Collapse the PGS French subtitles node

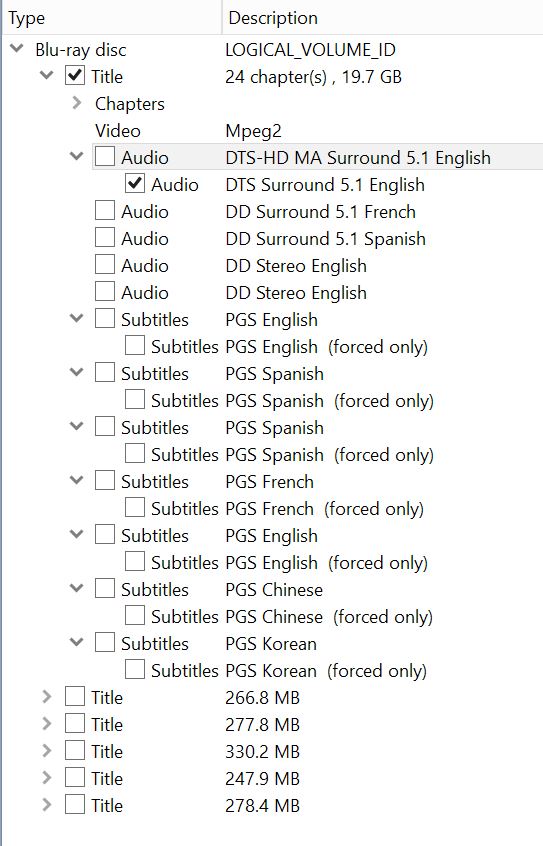[x=77, y=480]
